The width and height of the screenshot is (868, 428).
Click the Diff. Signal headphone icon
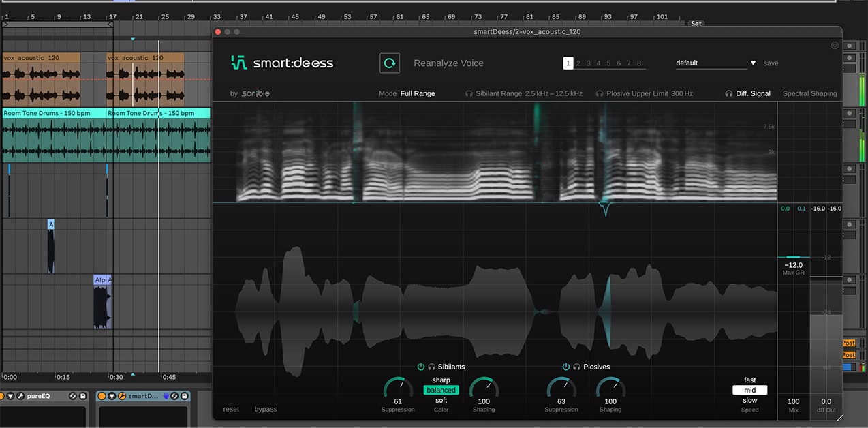(x=728, y=93)
